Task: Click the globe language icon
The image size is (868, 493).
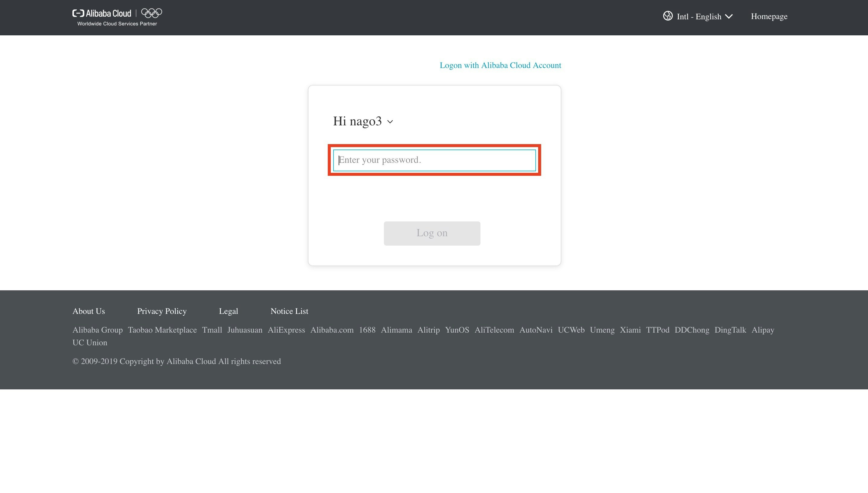Action: click(667, 16)
